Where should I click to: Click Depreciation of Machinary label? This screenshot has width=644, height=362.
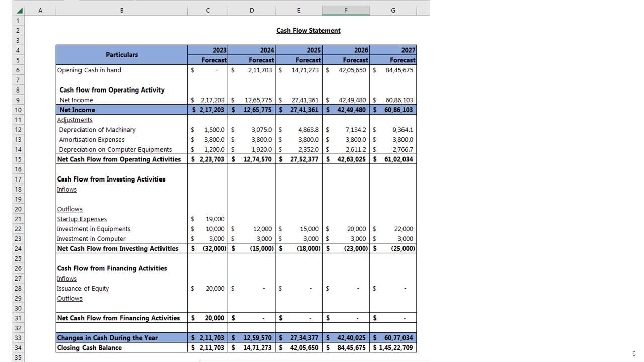(x=97, y=130)
